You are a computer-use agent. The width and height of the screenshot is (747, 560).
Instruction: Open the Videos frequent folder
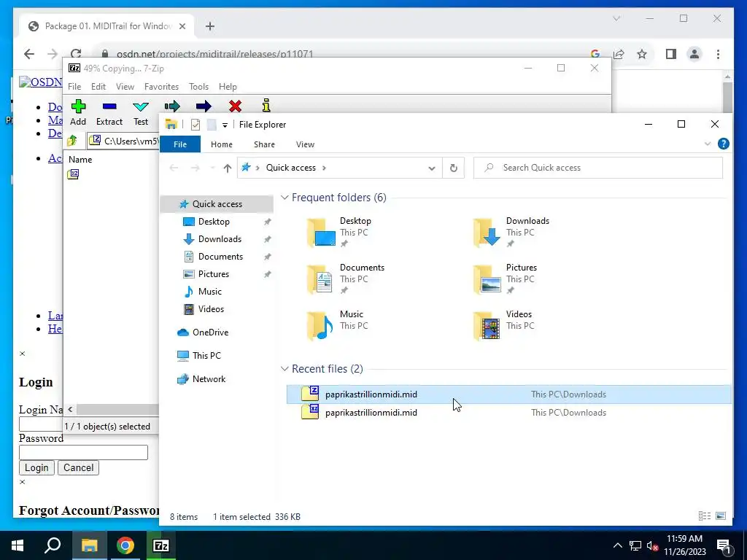click(x=503, y=325)
